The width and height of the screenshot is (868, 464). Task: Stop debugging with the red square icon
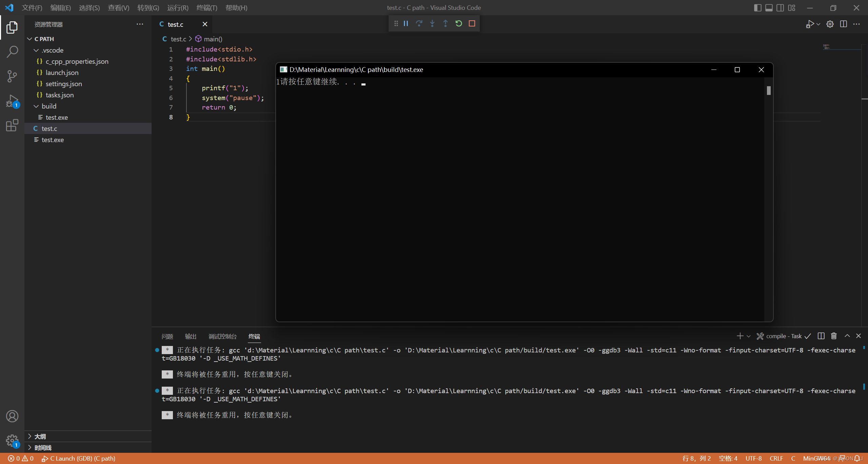pos(472,23)
